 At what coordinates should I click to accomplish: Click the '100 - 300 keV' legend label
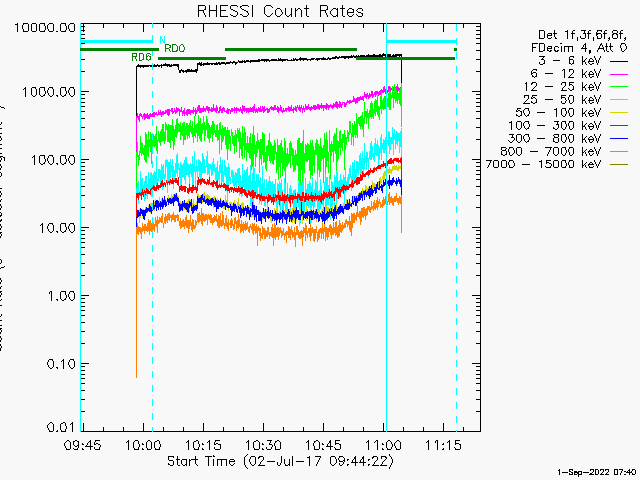click(x=555, y=126)
